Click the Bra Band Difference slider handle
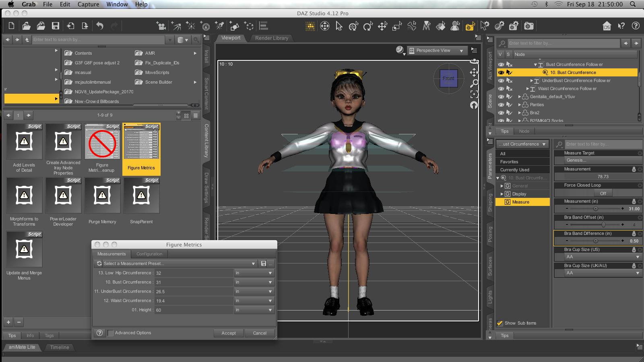The height and width of the screenshot is (362, 644). tap(595, 241)
